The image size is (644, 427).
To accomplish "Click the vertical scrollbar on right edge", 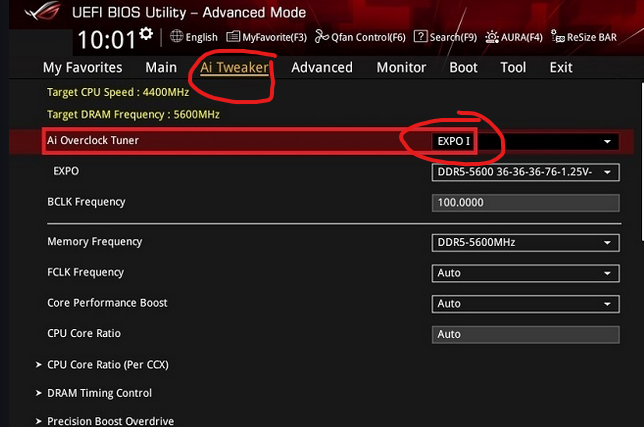I will point(642,161).
